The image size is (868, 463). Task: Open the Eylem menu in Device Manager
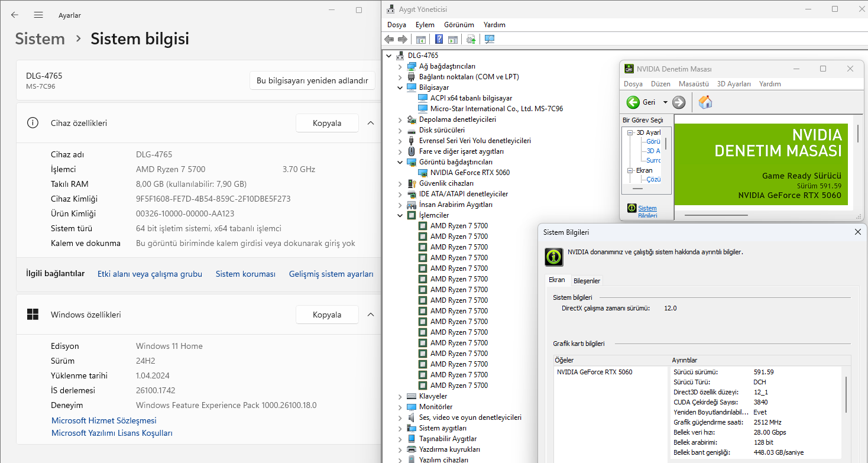click(425, 25)
